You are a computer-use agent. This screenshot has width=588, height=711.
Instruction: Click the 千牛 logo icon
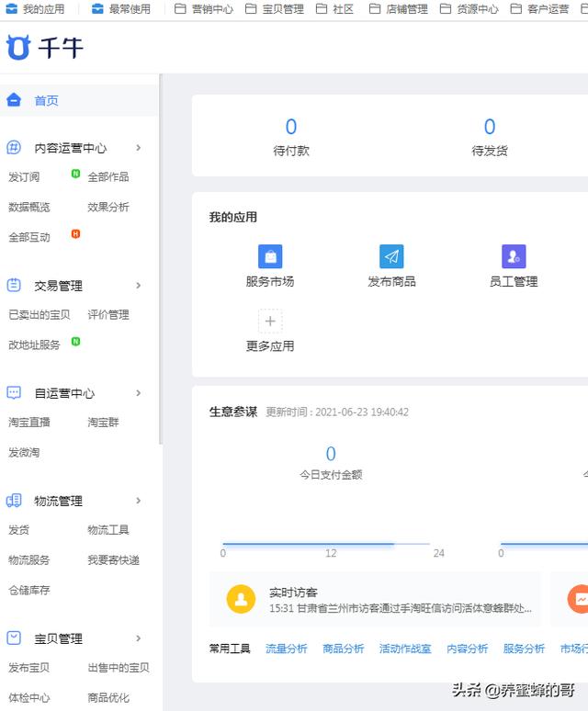point(18,48)
